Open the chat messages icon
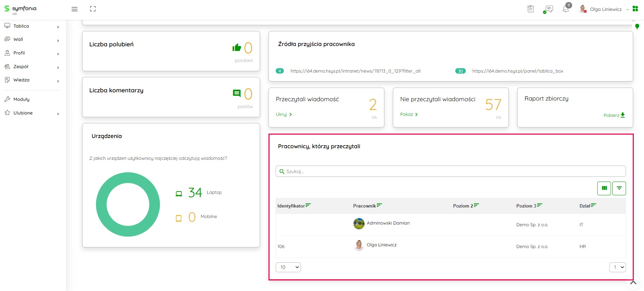 pyautogui.click(x=549, y=9)
